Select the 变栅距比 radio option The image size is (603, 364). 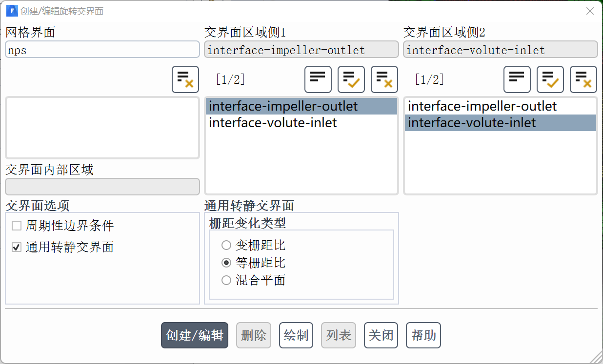click(226, 245)
